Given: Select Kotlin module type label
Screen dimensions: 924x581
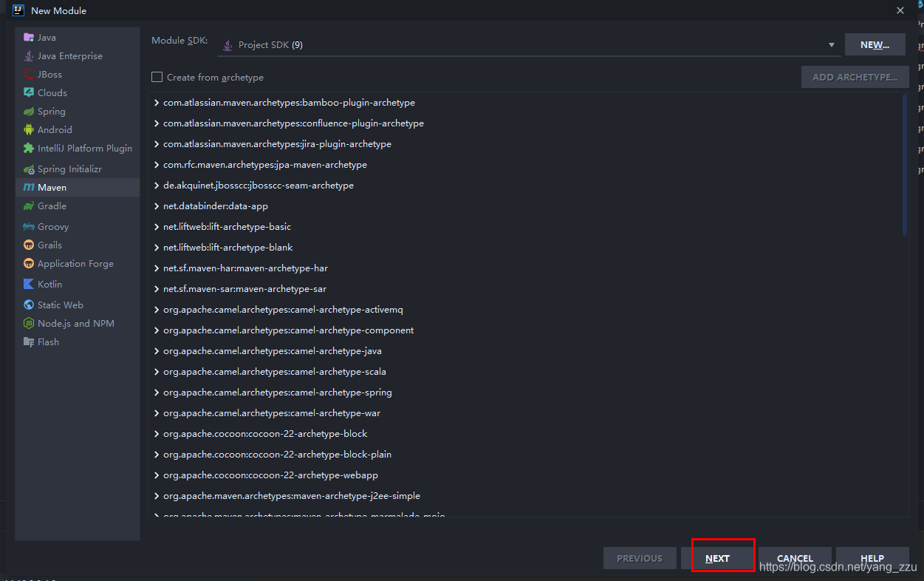Looking at the screenshot, I should (49, 284).
